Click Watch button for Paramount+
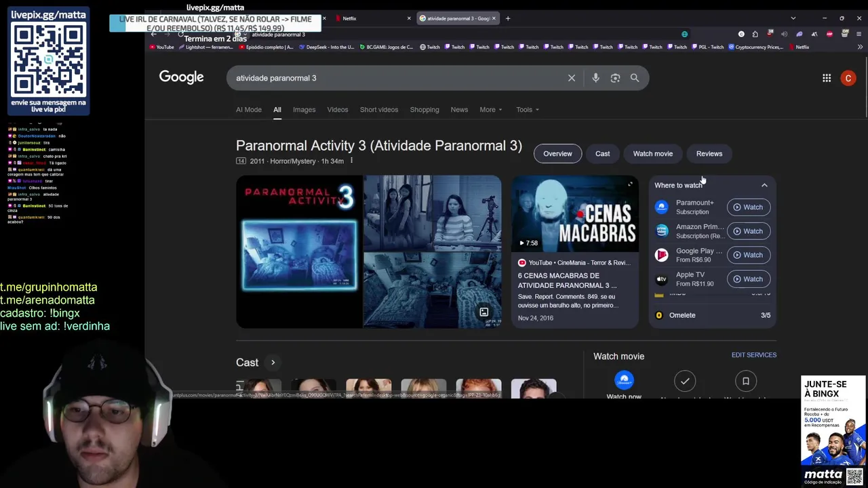 749,207
